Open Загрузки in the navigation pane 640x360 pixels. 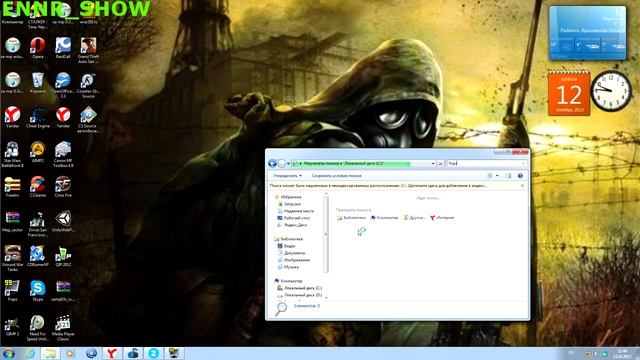(292, 204)
